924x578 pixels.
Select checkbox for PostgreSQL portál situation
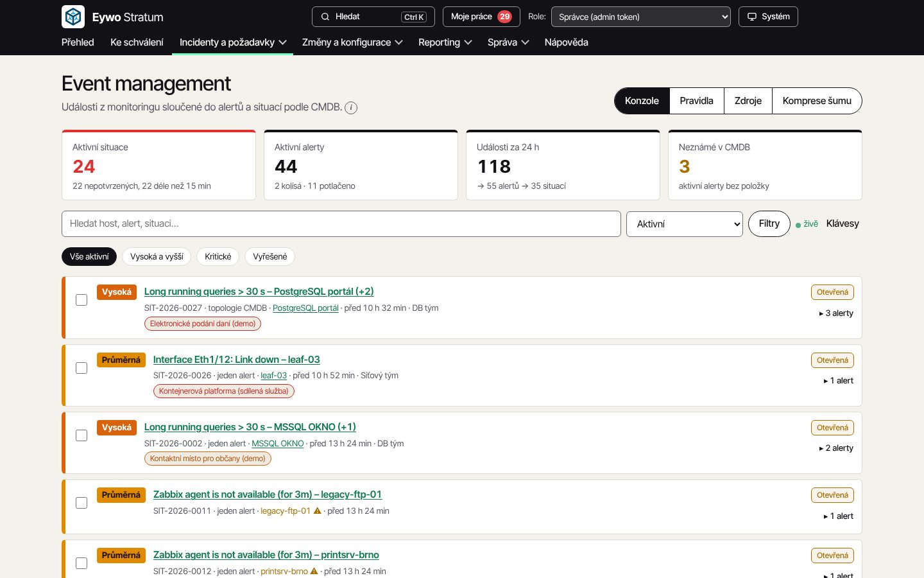click(81, 300)
